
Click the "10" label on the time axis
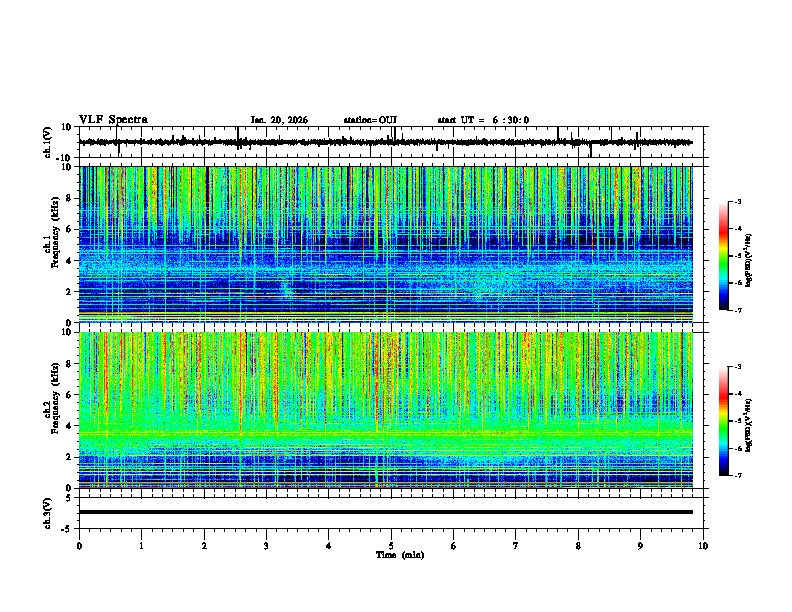[x=703, y=546]
